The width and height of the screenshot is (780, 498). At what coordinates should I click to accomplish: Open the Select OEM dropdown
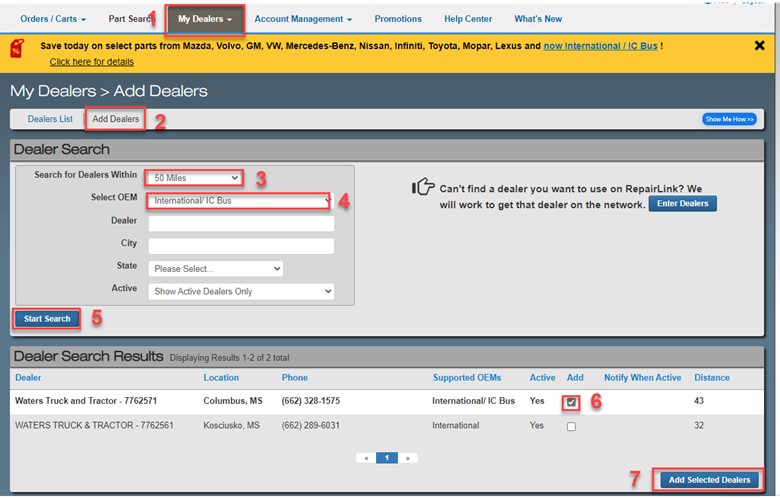pyautogui.click(x=239, y=200)
